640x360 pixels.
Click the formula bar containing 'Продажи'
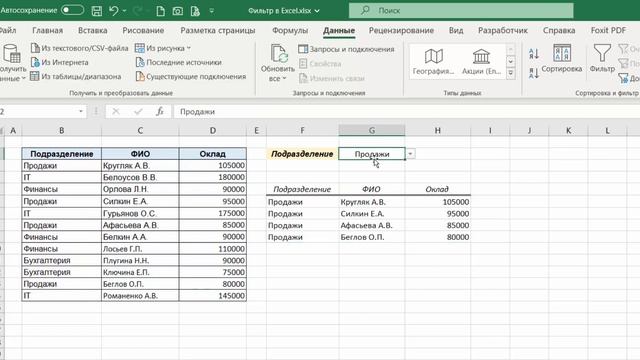(406, 111)
